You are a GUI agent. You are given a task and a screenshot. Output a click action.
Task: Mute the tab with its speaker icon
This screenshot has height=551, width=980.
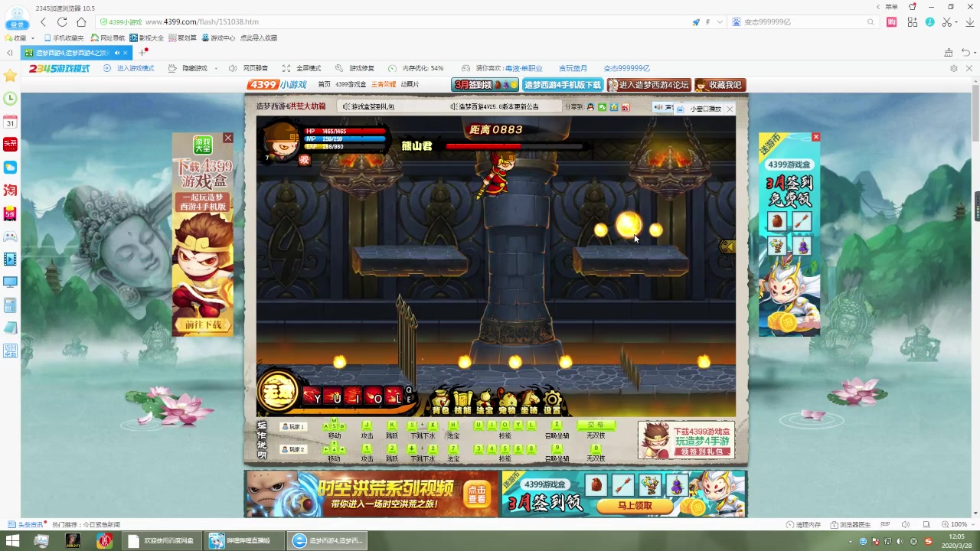116,53
